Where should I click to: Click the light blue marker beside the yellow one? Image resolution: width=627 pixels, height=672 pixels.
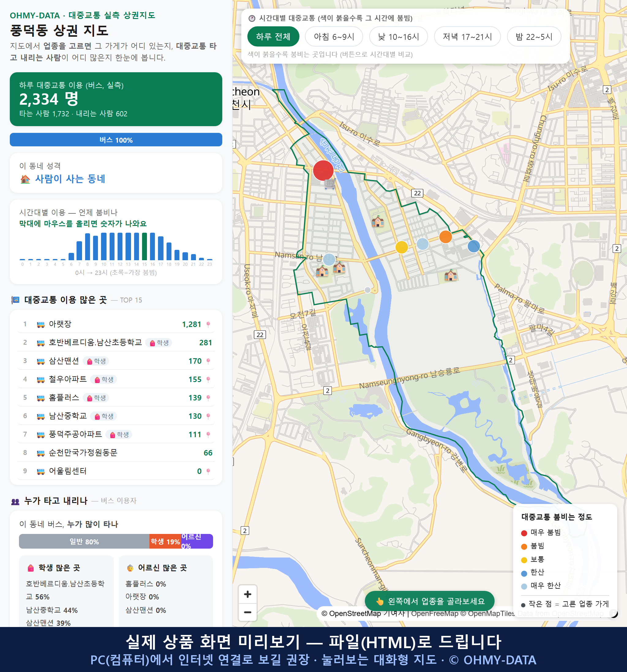(422, 244)
